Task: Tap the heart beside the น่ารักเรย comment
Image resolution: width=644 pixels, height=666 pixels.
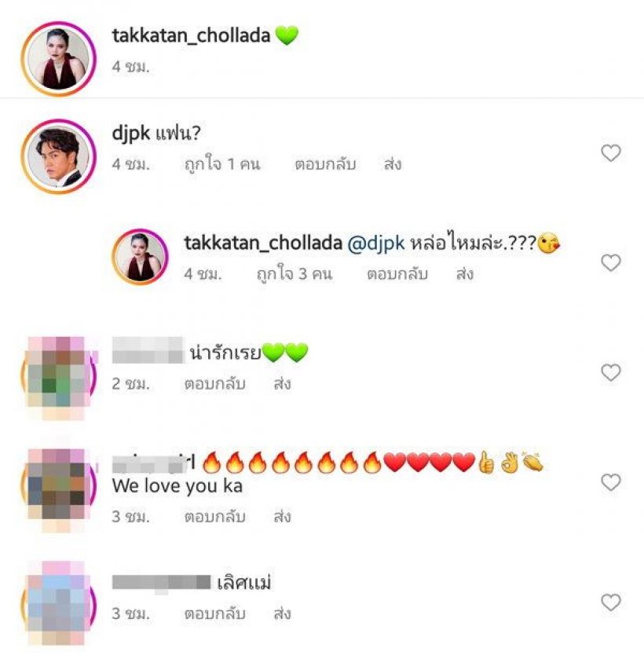Action: tap(611, 372)
